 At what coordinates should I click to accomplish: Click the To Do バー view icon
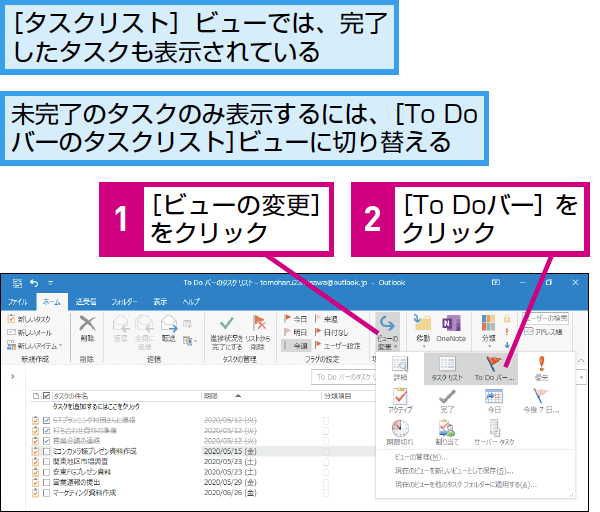tap(494, 364)
